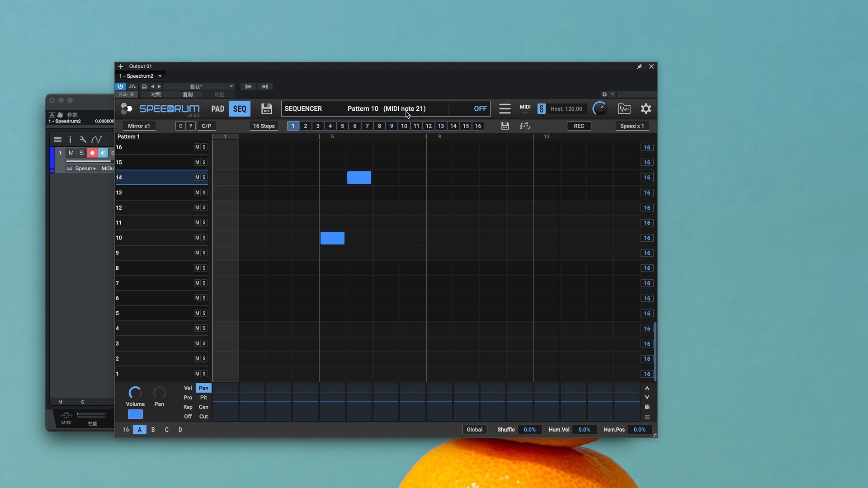This screenshot has height=488, width=868.
Task: Select pattern number 12
Action: (x=429, y=126)
